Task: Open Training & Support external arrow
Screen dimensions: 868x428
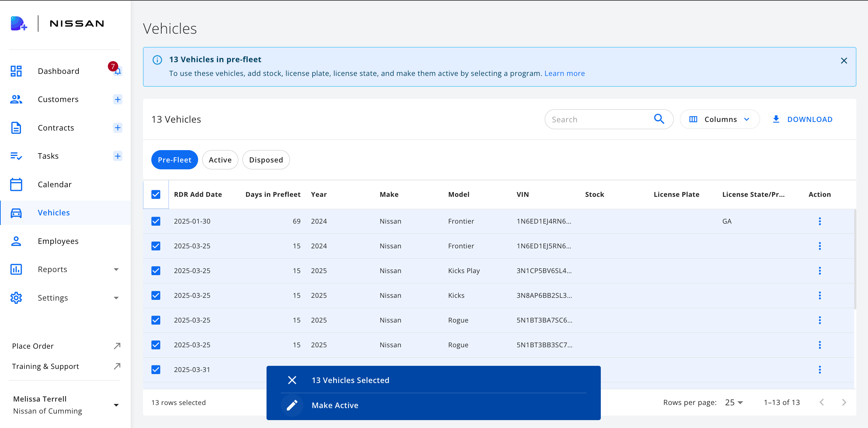Action: (117, 366)
